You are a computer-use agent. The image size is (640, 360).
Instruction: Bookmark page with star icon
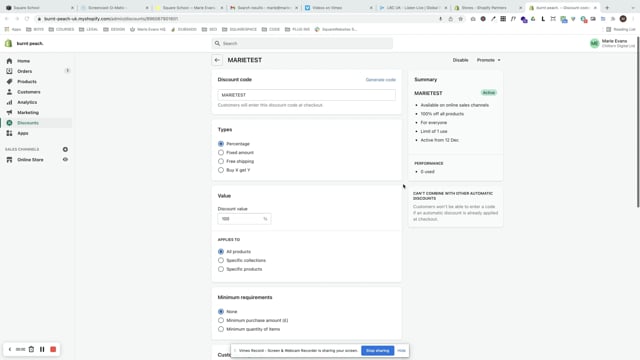461,19
